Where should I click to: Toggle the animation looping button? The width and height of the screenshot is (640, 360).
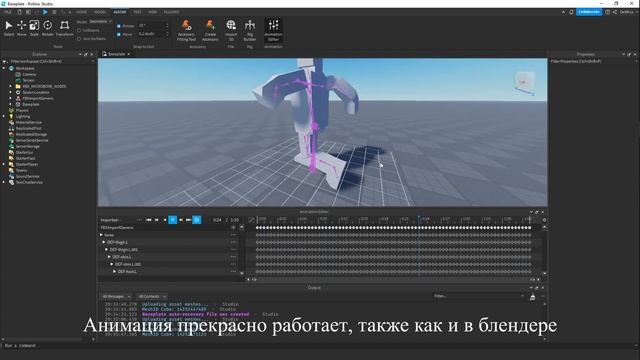coord(197,220)
